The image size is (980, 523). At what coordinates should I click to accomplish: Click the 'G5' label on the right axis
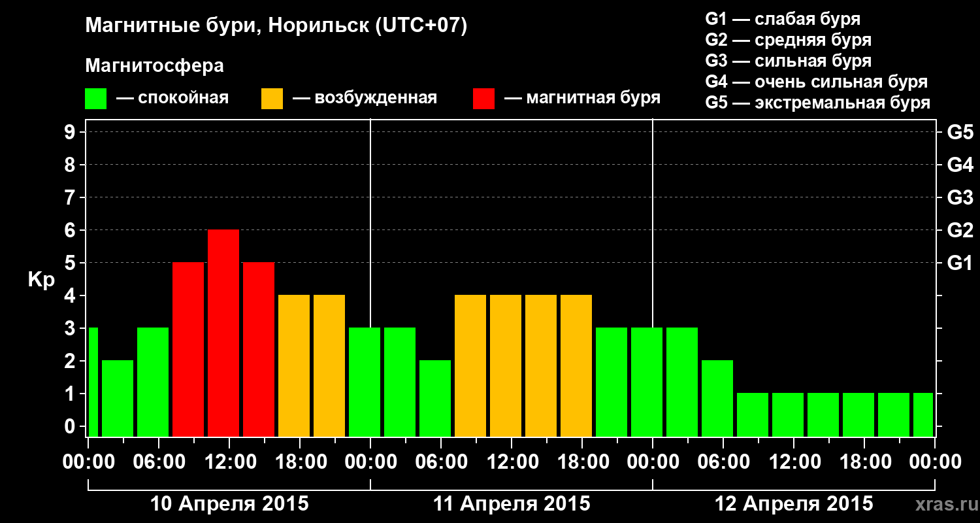click(x=960, y=132)
